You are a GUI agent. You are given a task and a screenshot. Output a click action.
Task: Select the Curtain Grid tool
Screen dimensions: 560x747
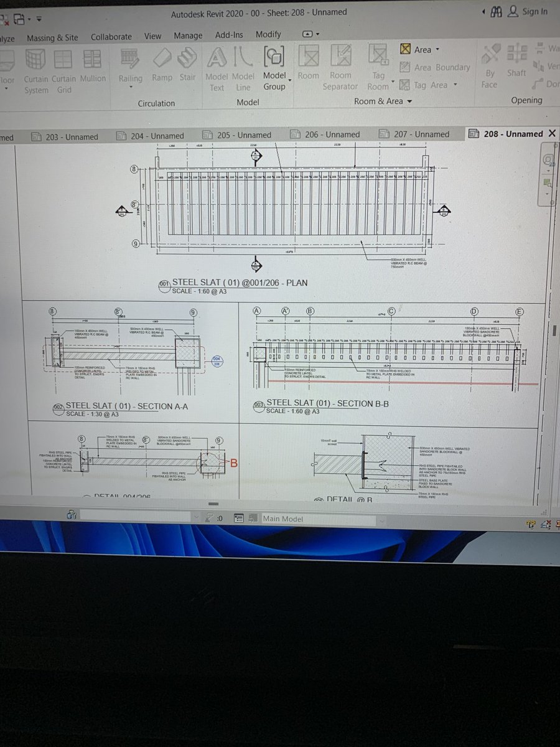[x=63, y=72]
